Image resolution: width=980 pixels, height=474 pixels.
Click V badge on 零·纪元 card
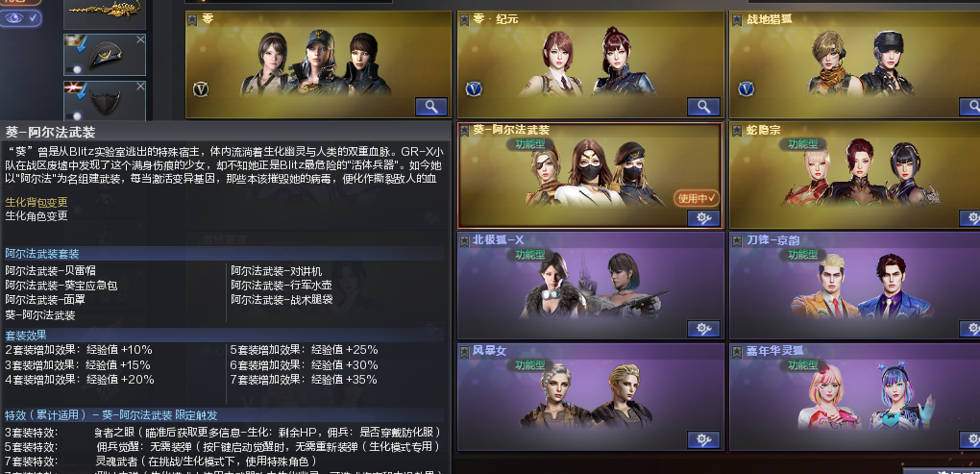pyautogui.click(x=473, y=88)
